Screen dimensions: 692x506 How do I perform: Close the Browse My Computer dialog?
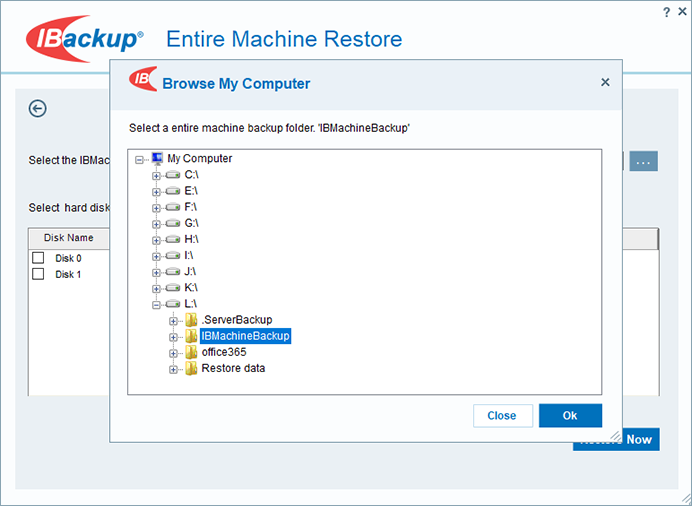click(605, 82)
